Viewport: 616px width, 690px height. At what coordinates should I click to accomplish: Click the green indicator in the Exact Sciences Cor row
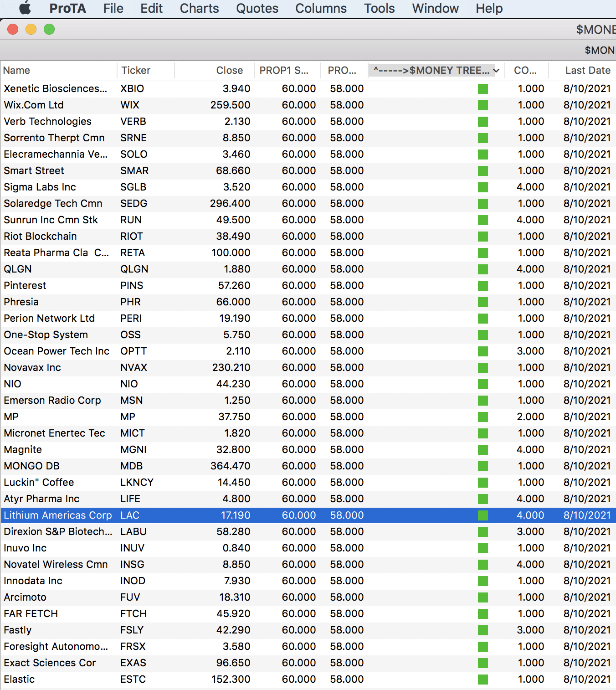pyautogui.click(x=483, y=663)
